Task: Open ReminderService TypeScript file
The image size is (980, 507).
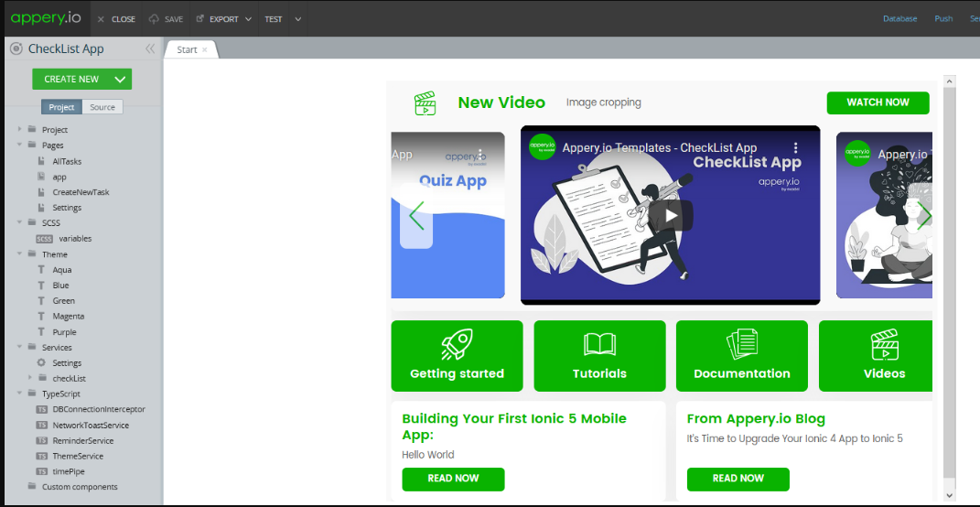Action: tap(83, 441)
